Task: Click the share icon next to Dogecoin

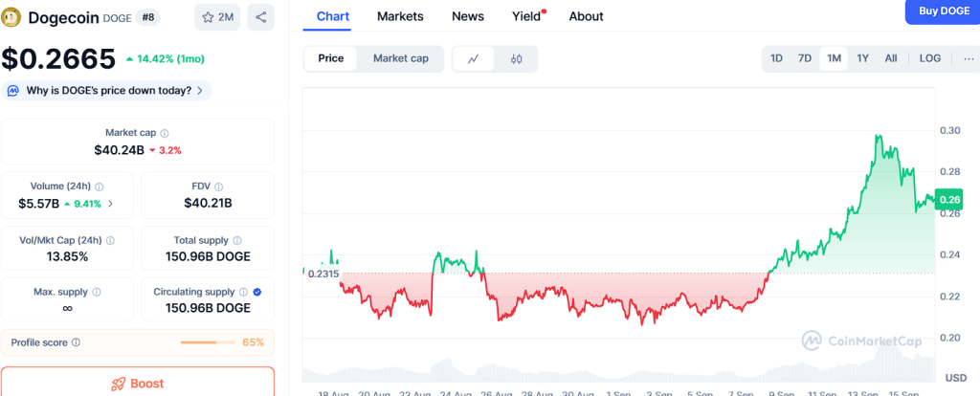Action: coord(260,17)
